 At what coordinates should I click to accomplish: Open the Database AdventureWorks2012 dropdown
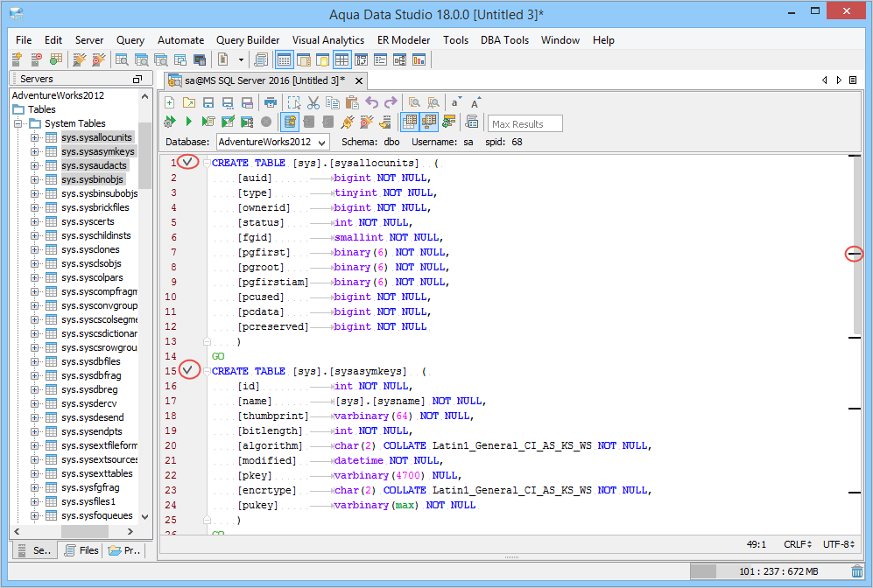pos(322,142)
